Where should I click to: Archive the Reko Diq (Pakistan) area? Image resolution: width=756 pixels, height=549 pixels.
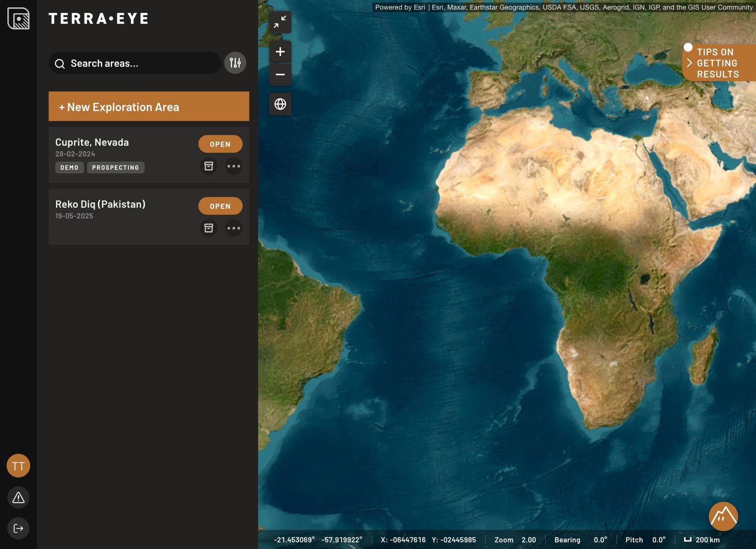(208, 228)
